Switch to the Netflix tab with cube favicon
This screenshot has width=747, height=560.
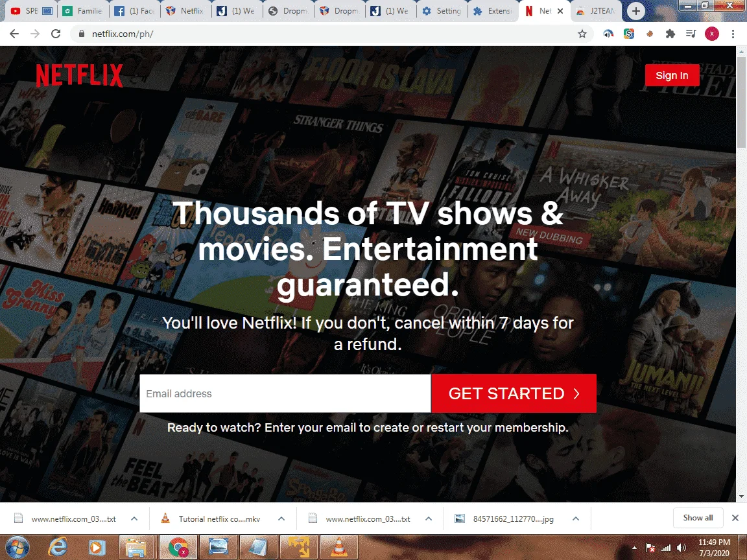pyautogui.click(x=186, y=11)
